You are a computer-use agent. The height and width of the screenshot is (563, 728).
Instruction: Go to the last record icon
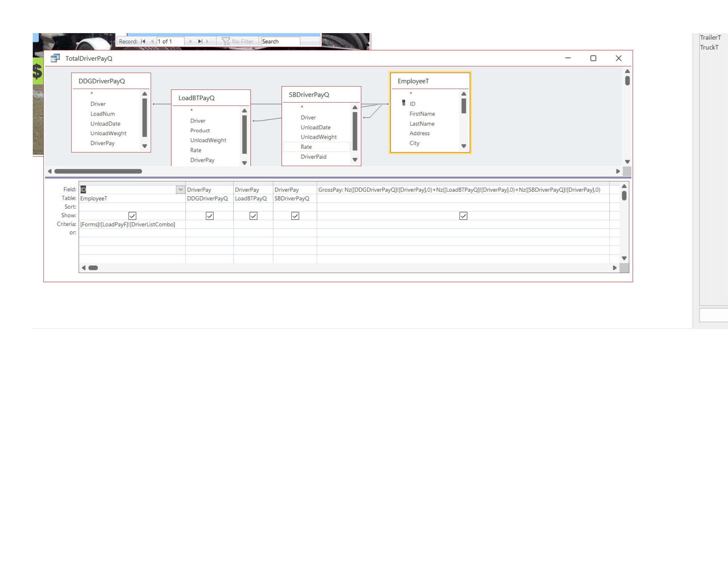(200, 41)
